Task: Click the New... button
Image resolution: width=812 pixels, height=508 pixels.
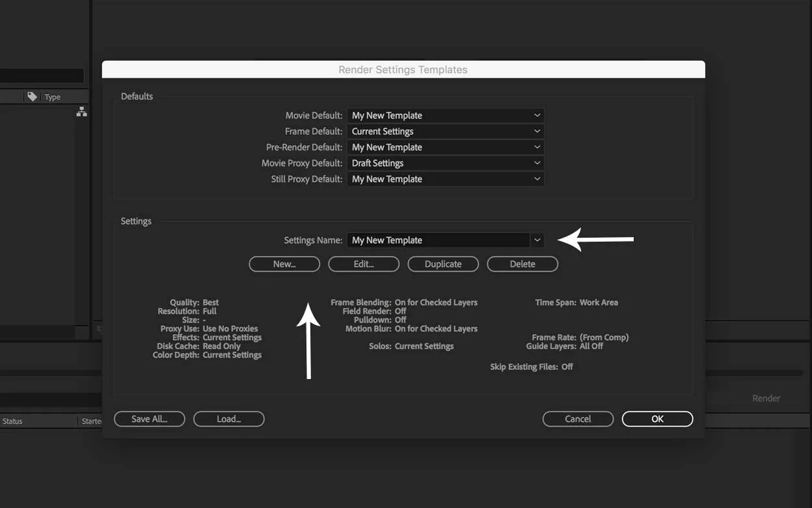Action: point(284,264)
